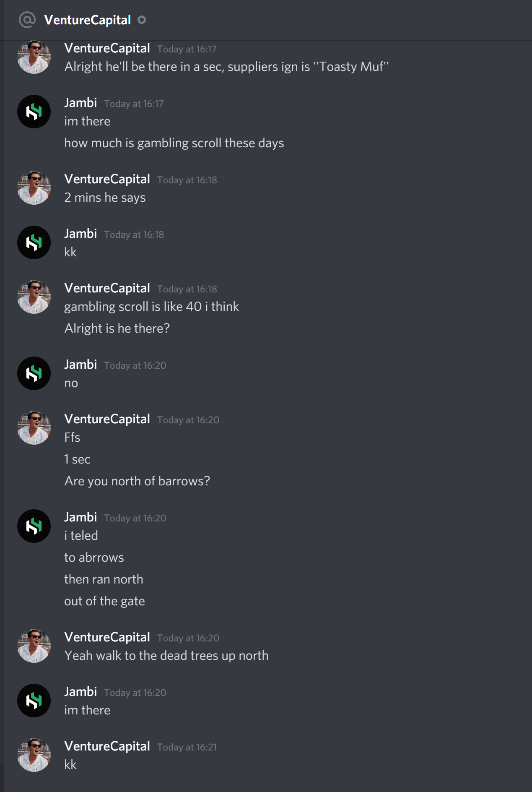532x792 pixels.
Task: Click Jambi's avatar beside 'i teled' message
Action: click(x=34, y=526)
